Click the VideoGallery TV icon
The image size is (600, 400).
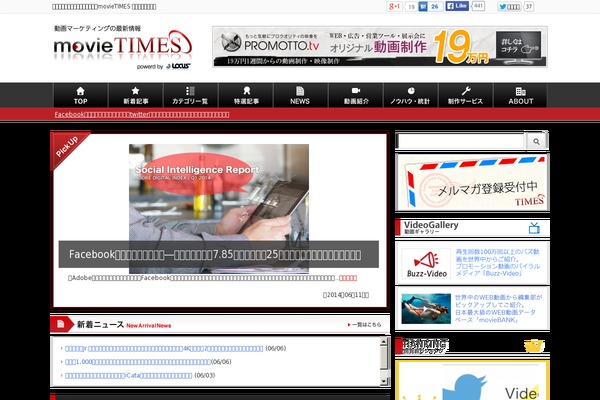pyautogui.click(x=534, y=228)
